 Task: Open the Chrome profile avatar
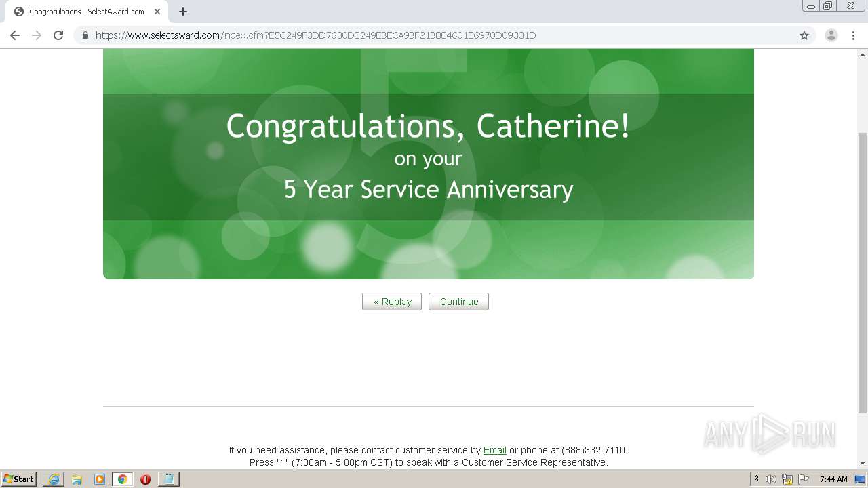(831, 35)
